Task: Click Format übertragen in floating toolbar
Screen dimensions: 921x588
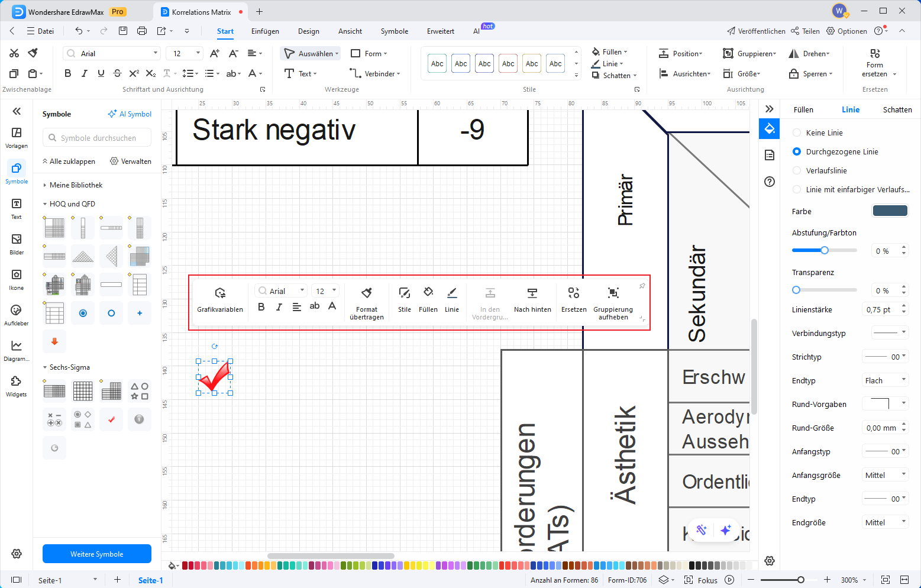Action: [x=367, y=303]
